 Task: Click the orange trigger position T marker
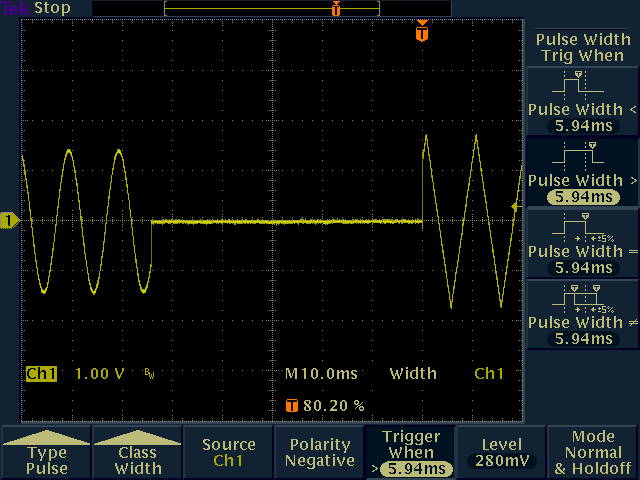click(422, 34)
